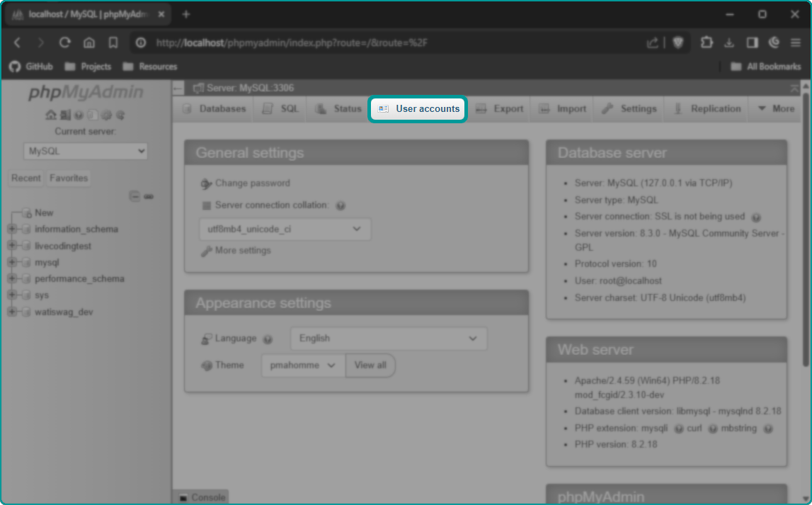Toggle the browser sidebar panel icon
The width and height of the screenshot is (812, 505).
click(752, 42)
